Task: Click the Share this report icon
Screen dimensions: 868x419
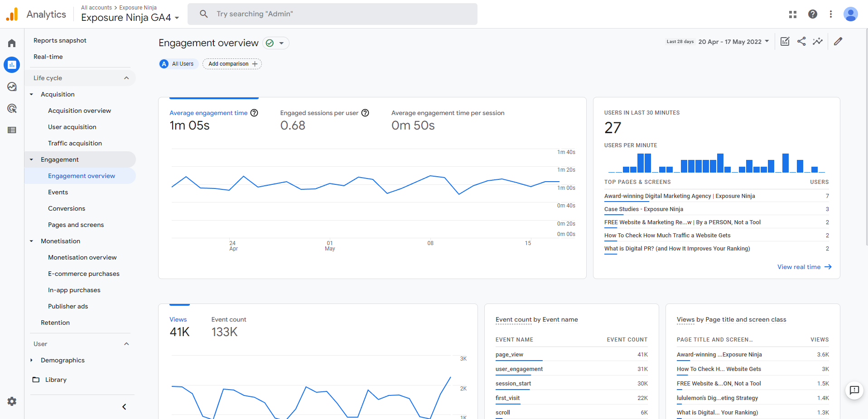Action: point(801,41)
